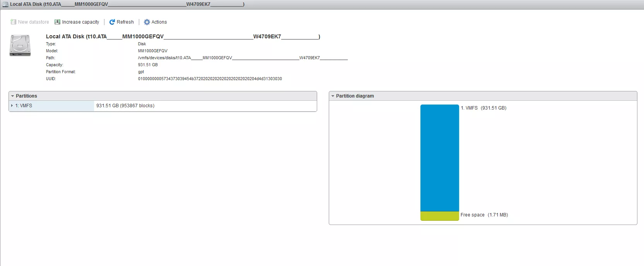Expand the 1: VMFS partition row
This screenshot has width=644, height=266.
coord(12,106)
